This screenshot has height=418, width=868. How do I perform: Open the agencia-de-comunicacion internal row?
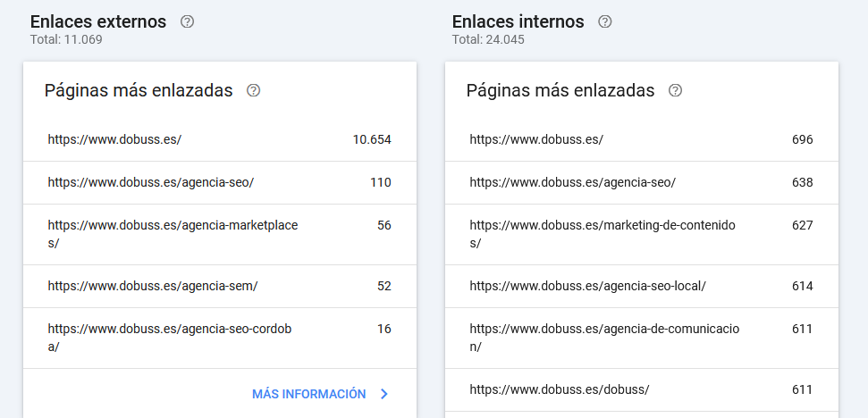click(x=642, y=339)
